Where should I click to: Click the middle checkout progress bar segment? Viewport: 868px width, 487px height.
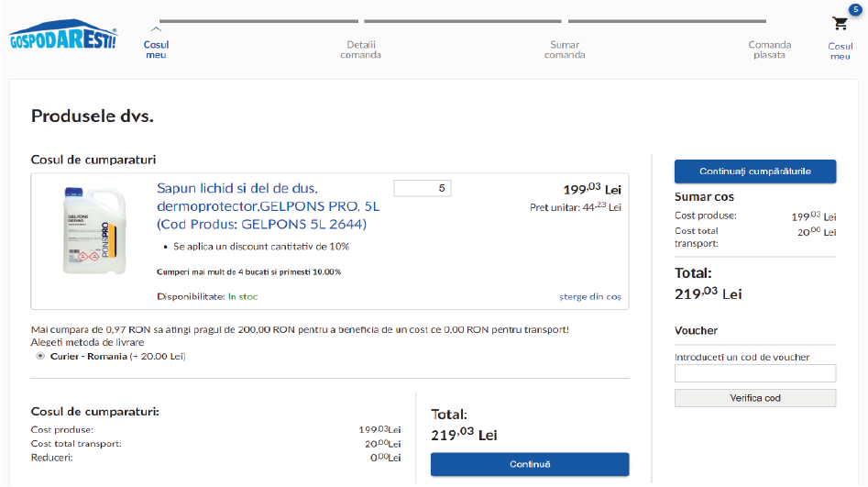click(463, 21)
